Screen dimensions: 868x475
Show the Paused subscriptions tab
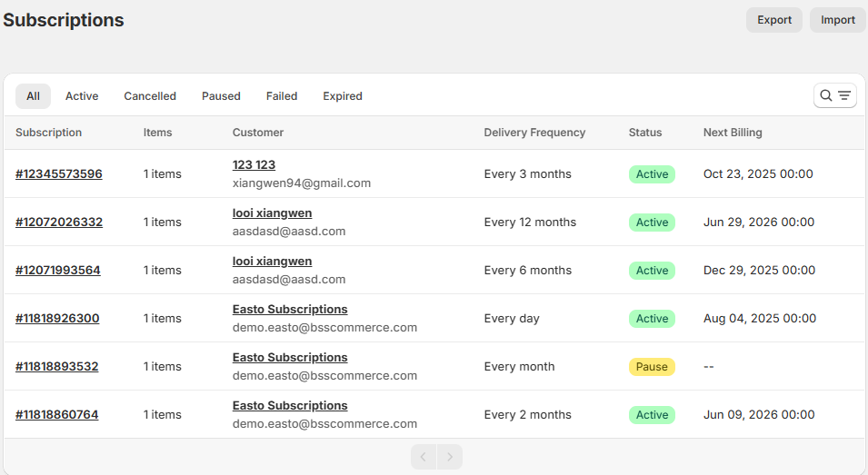tap(221, 96)
